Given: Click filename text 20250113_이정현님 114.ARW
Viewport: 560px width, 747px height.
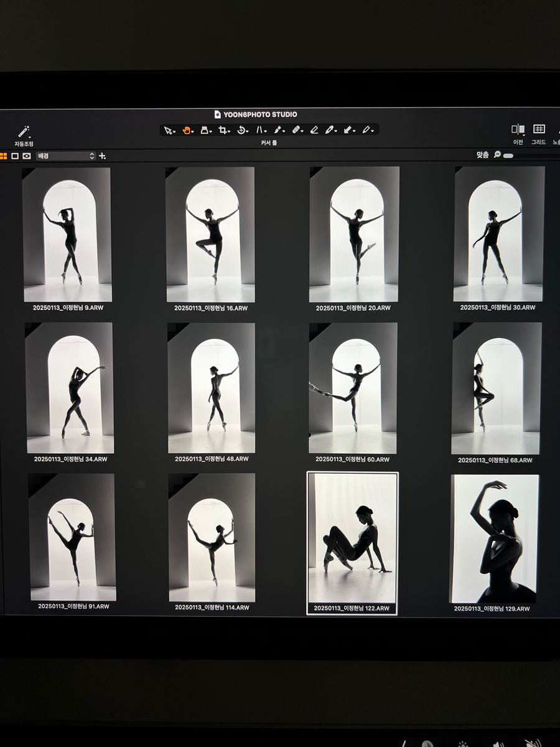Looking at the screenshot, I should (x=212, y=608).
